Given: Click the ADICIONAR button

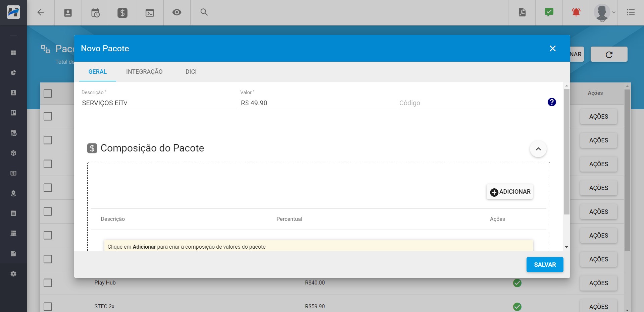Looking at the screenshot, I should (x=510, y=192).
